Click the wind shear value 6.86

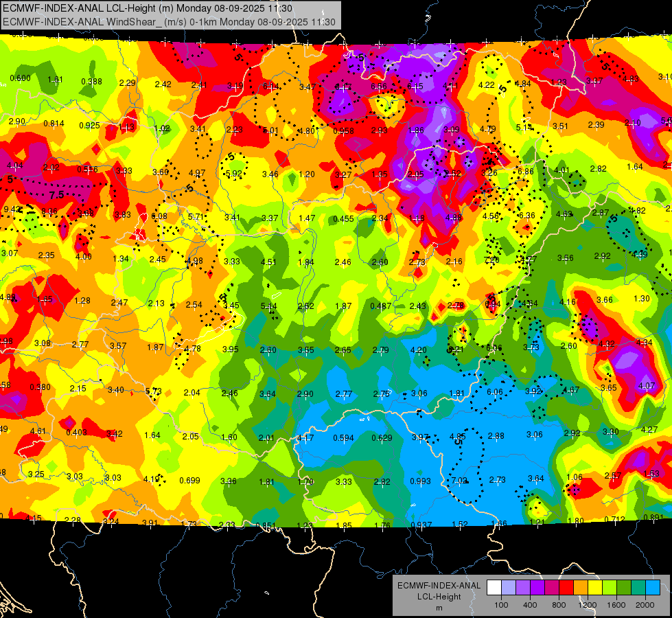click(526, 172)
